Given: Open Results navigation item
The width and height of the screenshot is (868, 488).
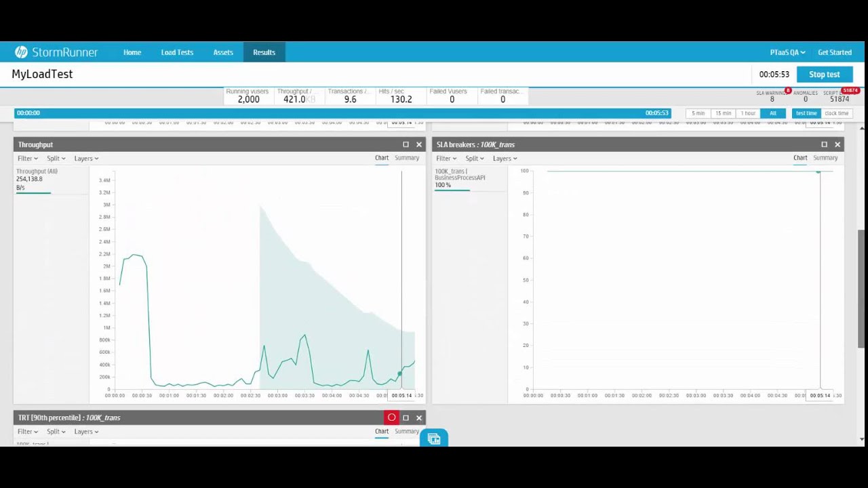Looking at the screenshot, I should click(x=264, y=52).
